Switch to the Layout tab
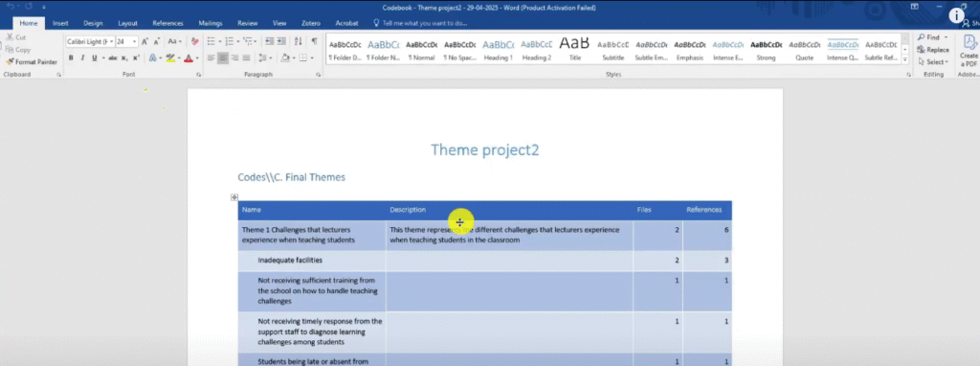 (127, 23)
